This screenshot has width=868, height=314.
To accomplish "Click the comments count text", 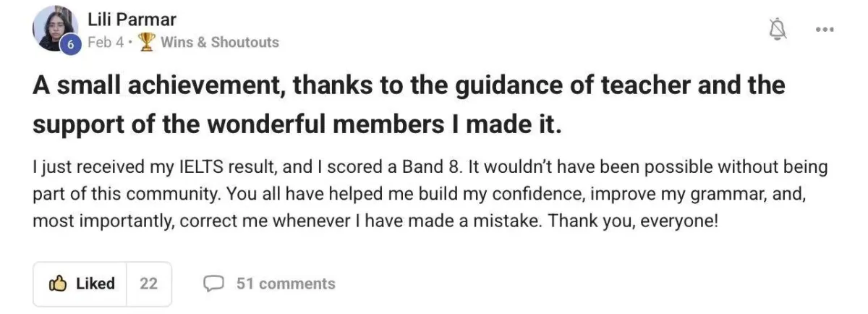I will (x=286, y=284).
